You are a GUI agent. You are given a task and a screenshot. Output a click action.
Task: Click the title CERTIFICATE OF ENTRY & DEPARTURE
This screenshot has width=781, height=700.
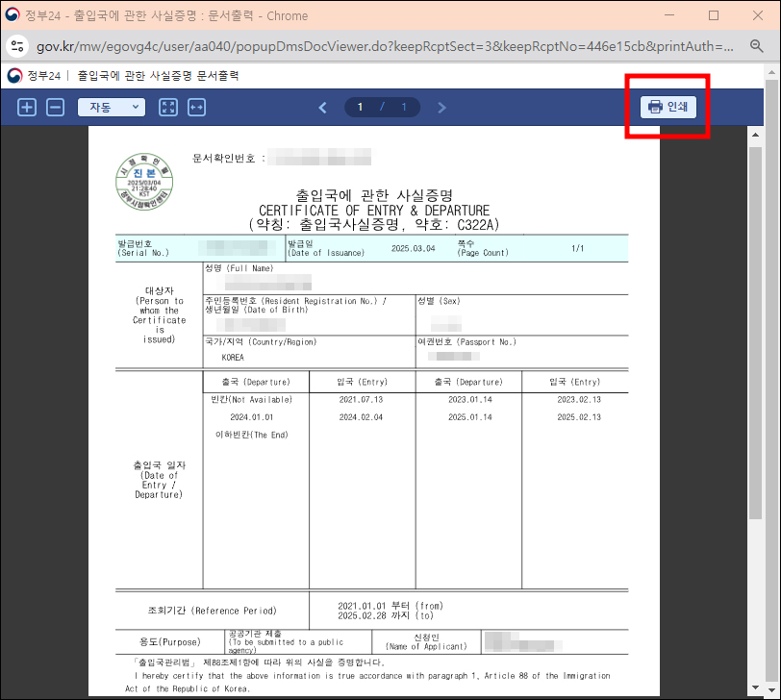[x=374, y=211]
